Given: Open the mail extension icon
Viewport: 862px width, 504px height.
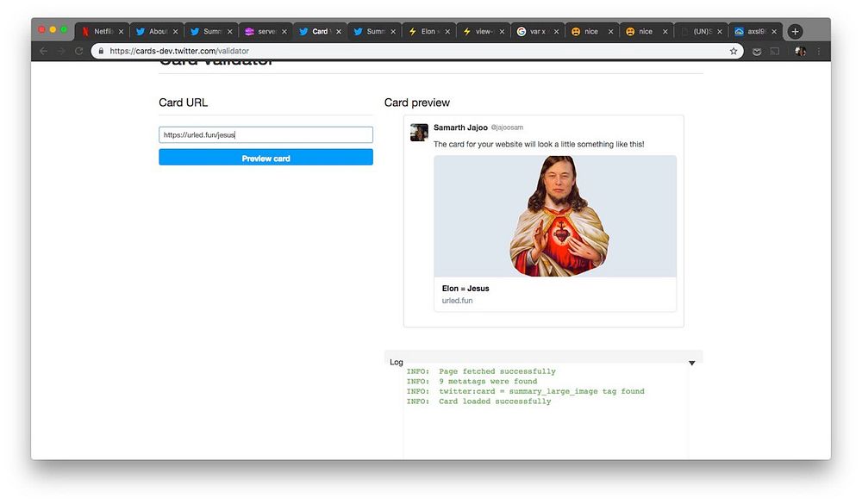Looking at the screenshot, I should click(x=757, y=51).
